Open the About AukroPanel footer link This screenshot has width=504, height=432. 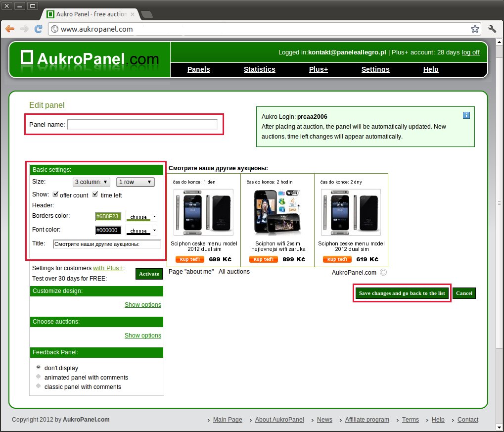click(x=279, y=420)
